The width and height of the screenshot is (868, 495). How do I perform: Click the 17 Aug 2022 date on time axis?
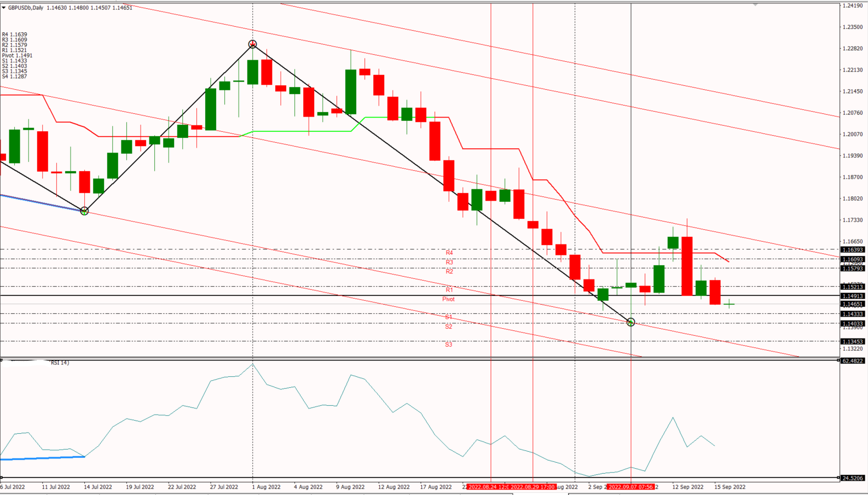pos(436,487)
